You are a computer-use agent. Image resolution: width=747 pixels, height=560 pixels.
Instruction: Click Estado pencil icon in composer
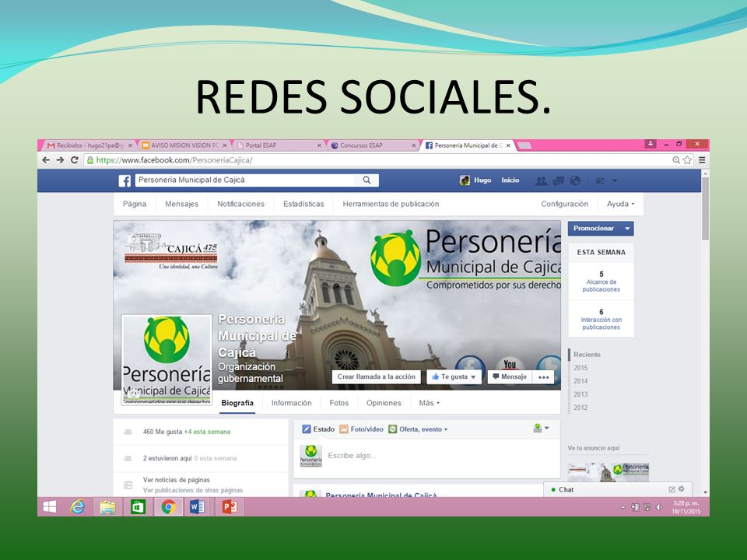coord(307,429)
